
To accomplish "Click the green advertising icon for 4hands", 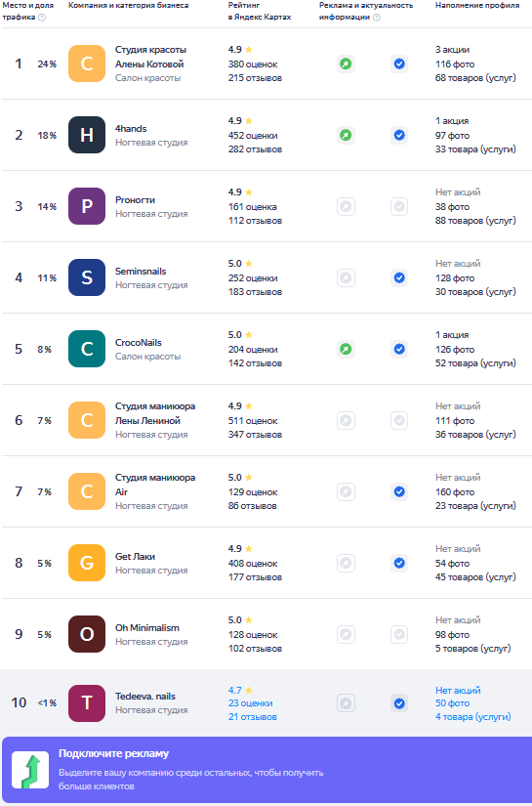I will coord(347,135).
